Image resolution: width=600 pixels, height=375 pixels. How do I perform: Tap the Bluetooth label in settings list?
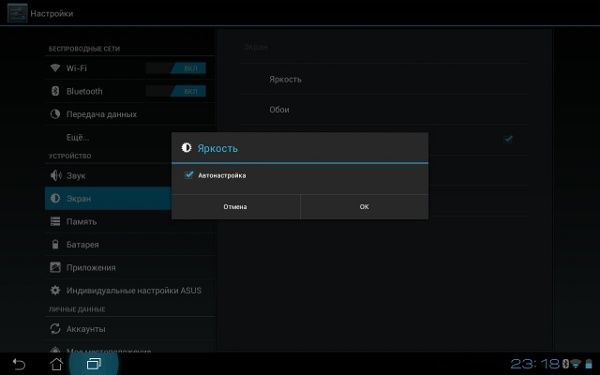pos(84,91)
